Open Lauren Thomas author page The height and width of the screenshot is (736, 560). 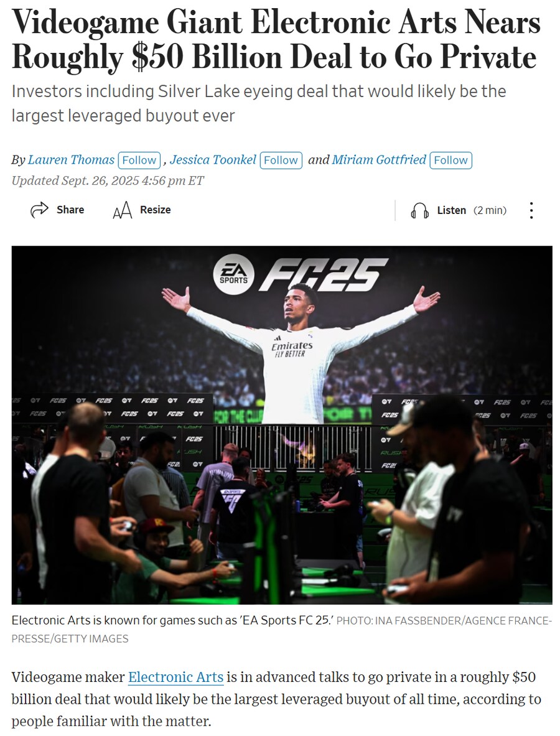point(71,160)
